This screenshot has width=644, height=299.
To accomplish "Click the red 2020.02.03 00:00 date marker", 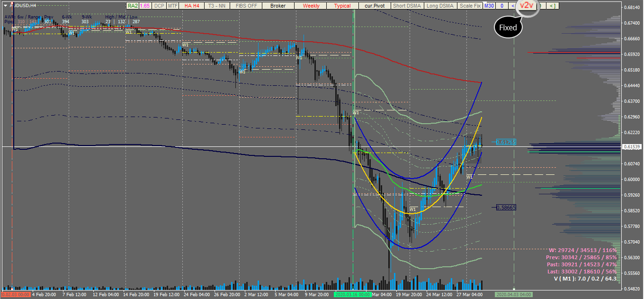I will click(16, 294).
